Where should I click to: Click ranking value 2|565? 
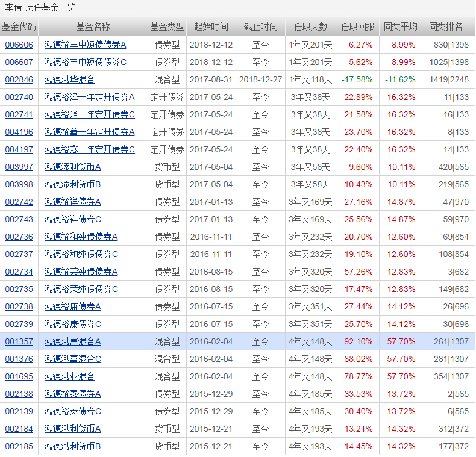tap(458, 394)
